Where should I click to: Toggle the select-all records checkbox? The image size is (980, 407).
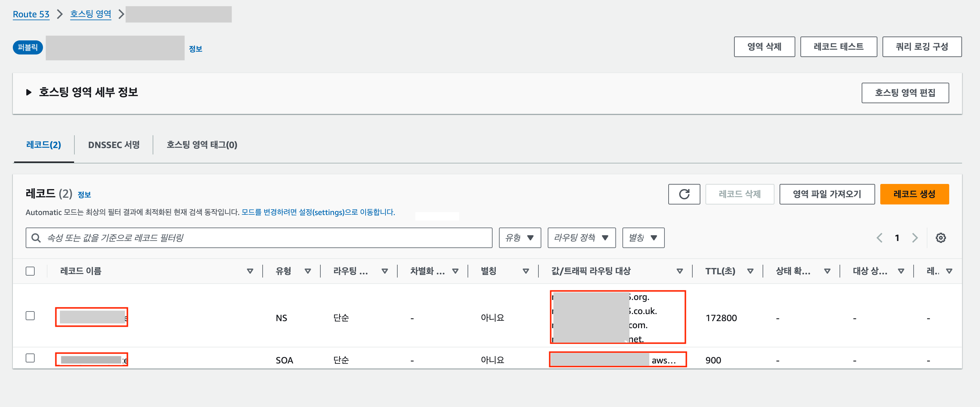point(30,271)
